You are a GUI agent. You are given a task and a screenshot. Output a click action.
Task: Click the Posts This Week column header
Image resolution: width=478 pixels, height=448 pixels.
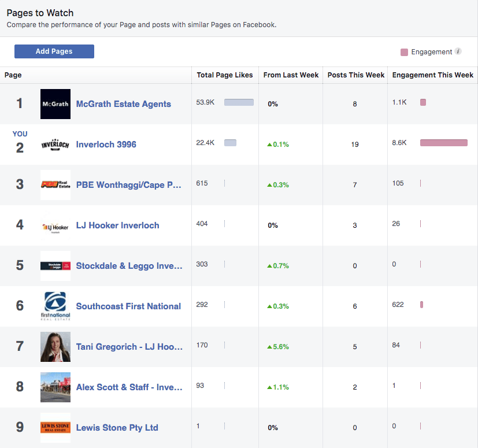click(356, 75)
